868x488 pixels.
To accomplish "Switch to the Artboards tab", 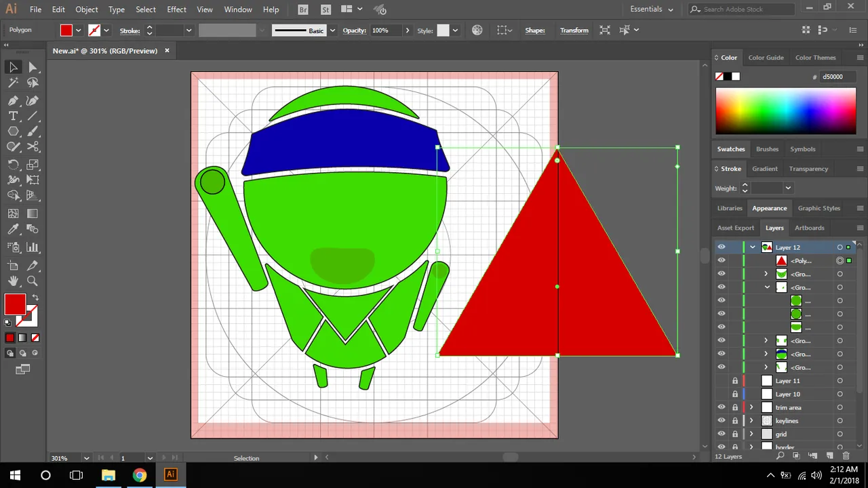I will [810, 228].
